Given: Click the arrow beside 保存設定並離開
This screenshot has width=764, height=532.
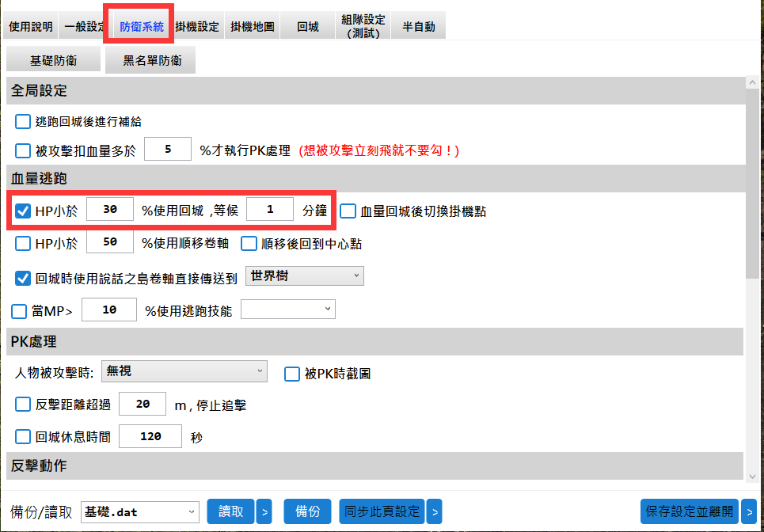Looking at the screenshot, I should pyautogui.click(x=748, y=511).
